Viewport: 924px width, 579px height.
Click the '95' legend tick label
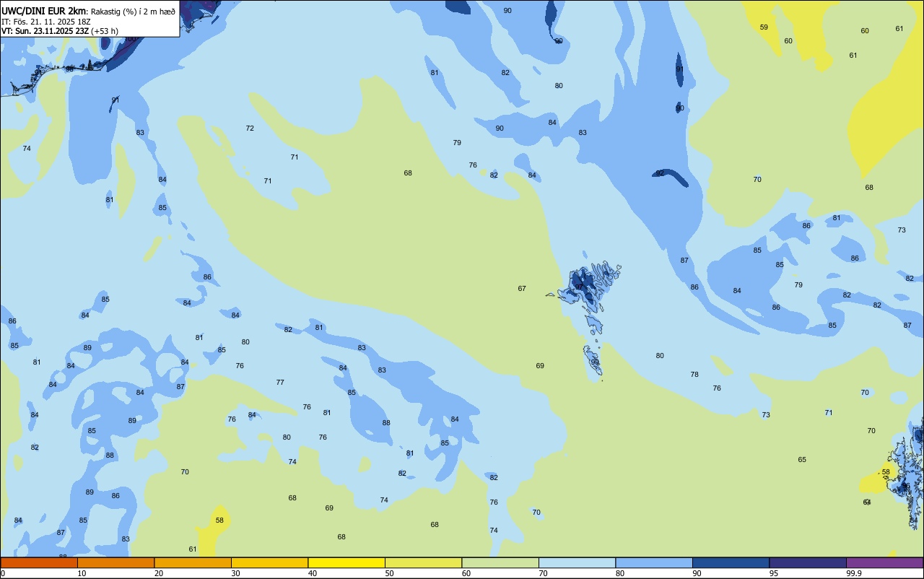774,573
